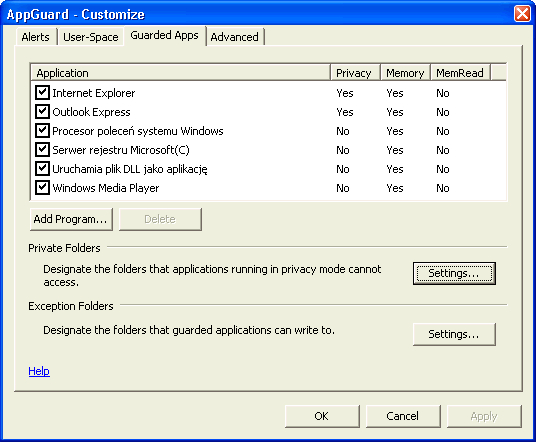Open the User-Space tab

coord(91,37)
